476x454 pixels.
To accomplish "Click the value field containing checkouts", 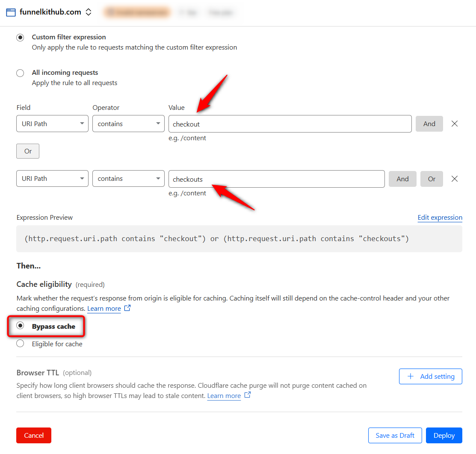I will click(x=276, y=179).
